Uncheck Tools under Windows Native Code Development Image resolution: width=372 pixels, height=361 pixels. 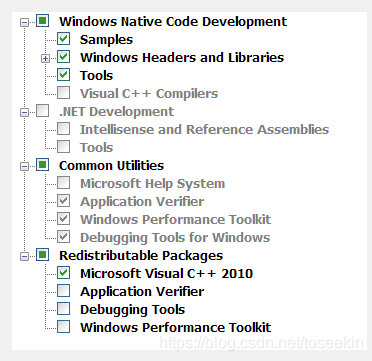point(63,75)
